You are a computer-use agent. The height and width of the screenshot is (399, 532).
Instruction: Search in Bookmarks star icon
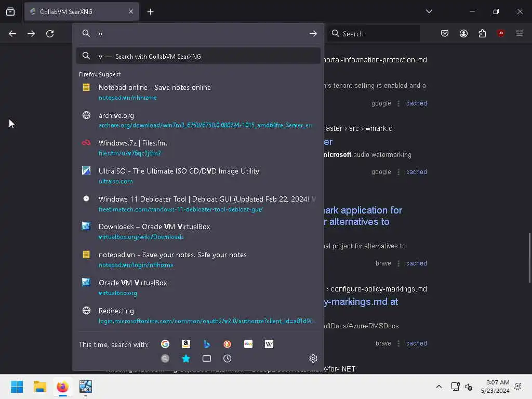coord(186,358)
